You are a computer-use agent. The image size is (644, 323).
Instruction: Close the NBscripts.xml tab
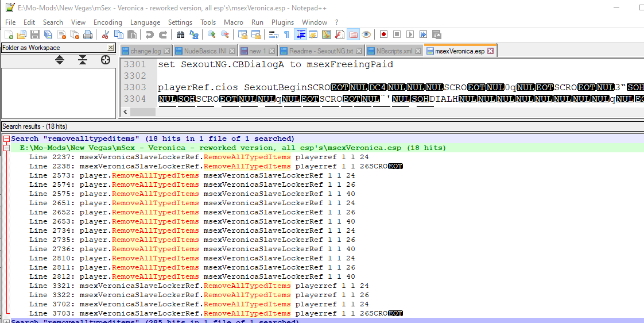(418, 51)
